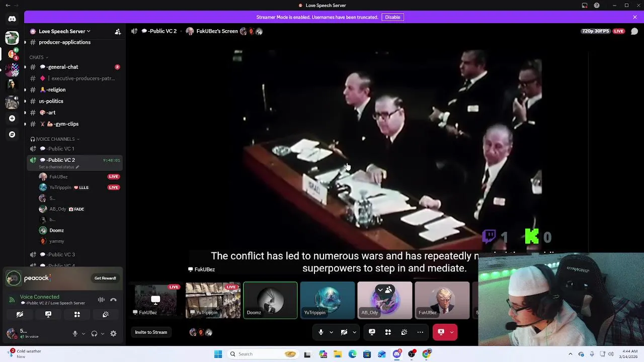Image resolution: width=644 pixels, height=362 pixels.
Task: Open noise suppression icon beside Voice Connected
Action: [101, 300]
